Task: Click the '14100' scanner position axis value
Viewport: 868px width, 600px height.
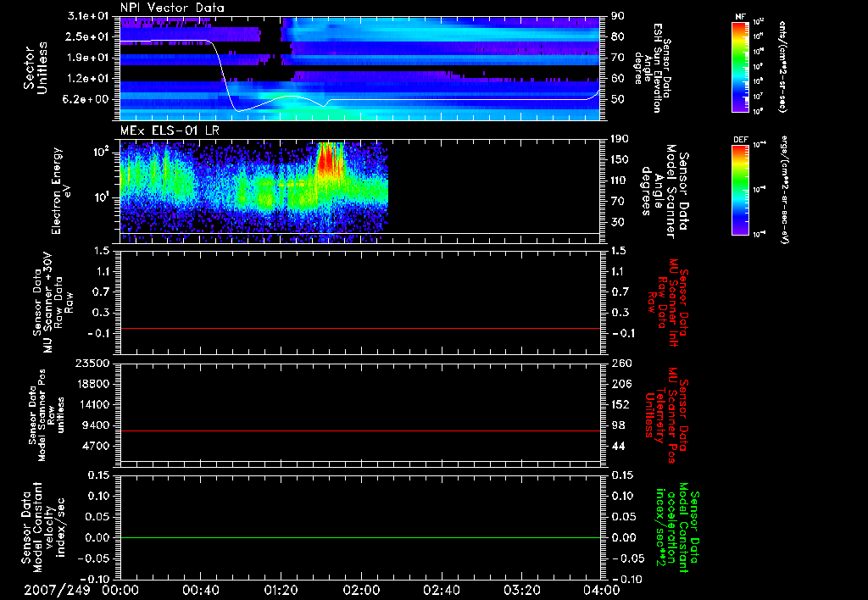Action: (94, 404)
